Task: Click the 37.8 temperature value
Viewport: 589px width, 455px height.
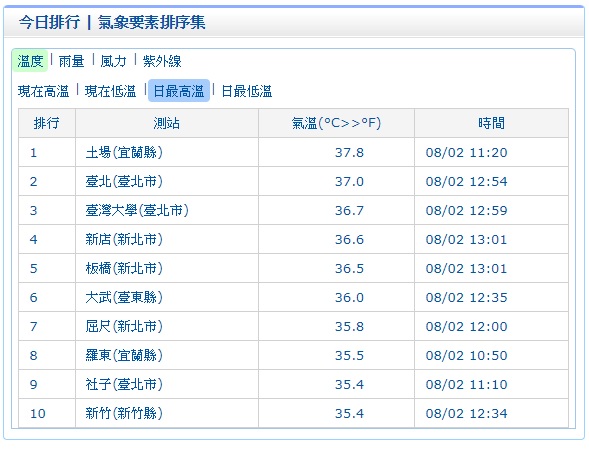Action: pos(349,153)
